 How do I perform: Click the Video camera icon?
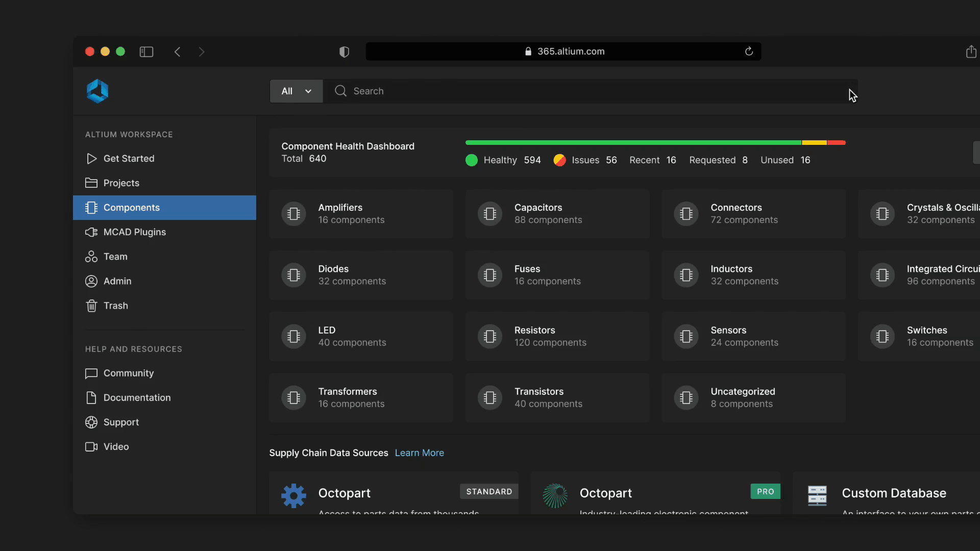[91, 447]
